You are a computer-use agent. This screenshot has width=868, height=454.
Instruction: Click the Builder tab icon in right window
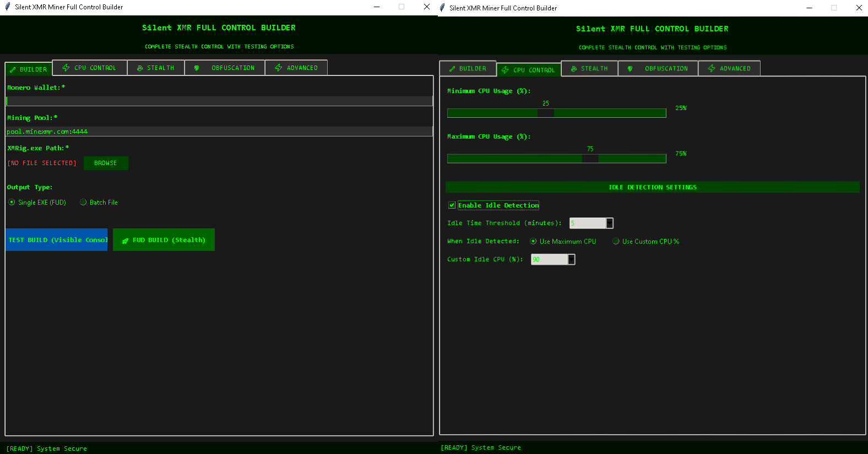(452, 69)
